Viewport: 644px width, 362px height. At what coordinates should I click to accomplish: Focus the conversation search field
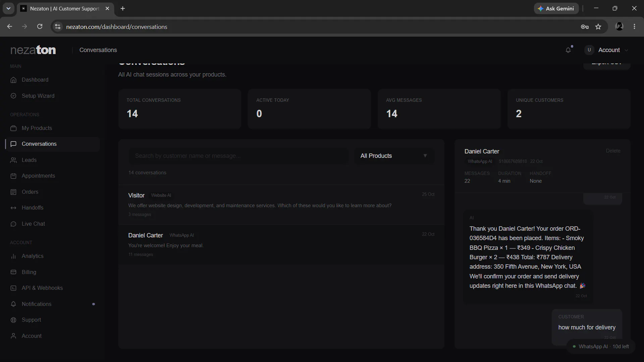tap(238, 156)
